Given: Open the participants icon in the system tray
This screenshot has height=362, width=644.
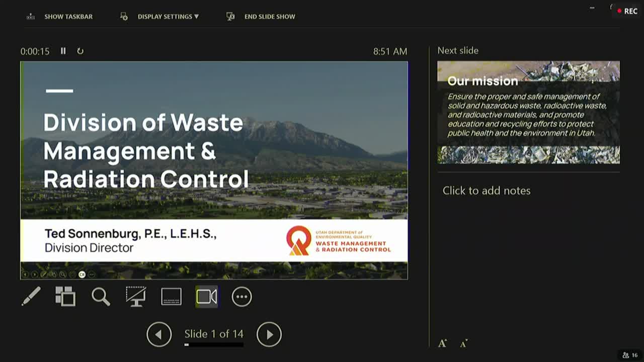Looking at the screenshot, I should coord(625,355).
